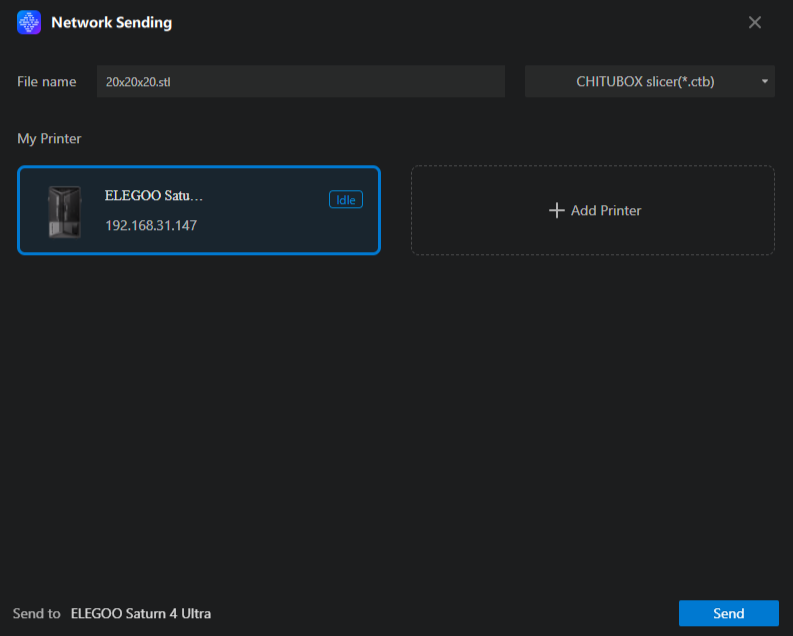Send the file to the printer

click(728, 613)
